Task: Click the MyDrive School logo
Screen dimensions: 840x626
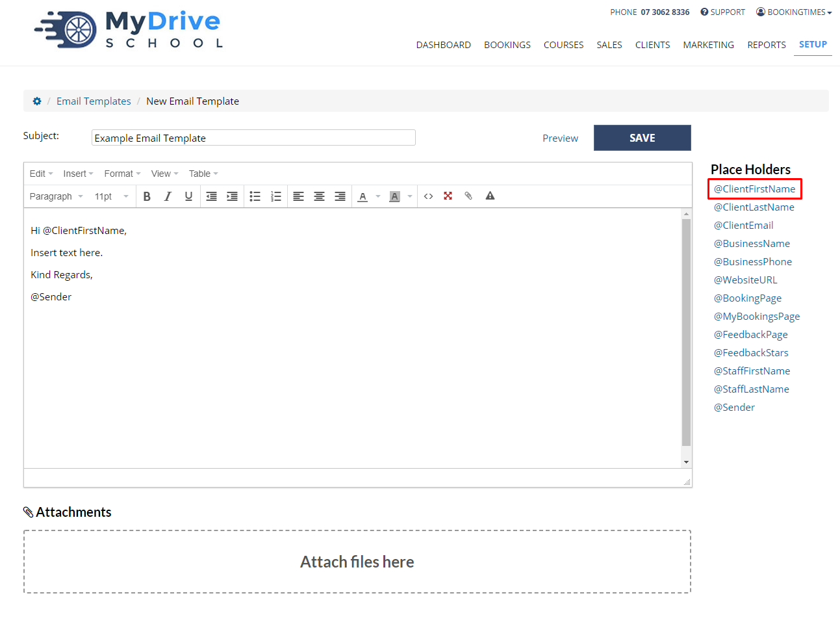Action: point(129,30)
